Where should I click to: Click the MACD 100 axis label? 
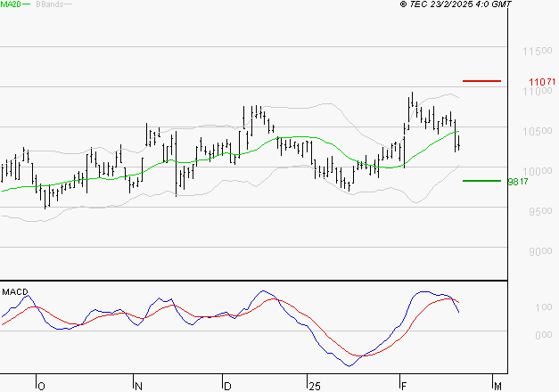544,307
